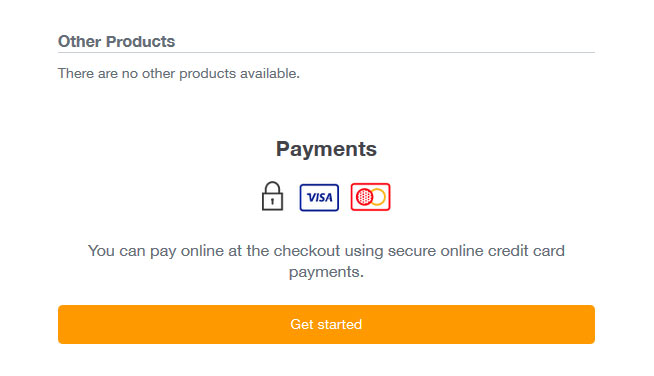Viewport: 654px width, 376px height.
Task: Select the Mastercard card icon
Action: point(370,197)
